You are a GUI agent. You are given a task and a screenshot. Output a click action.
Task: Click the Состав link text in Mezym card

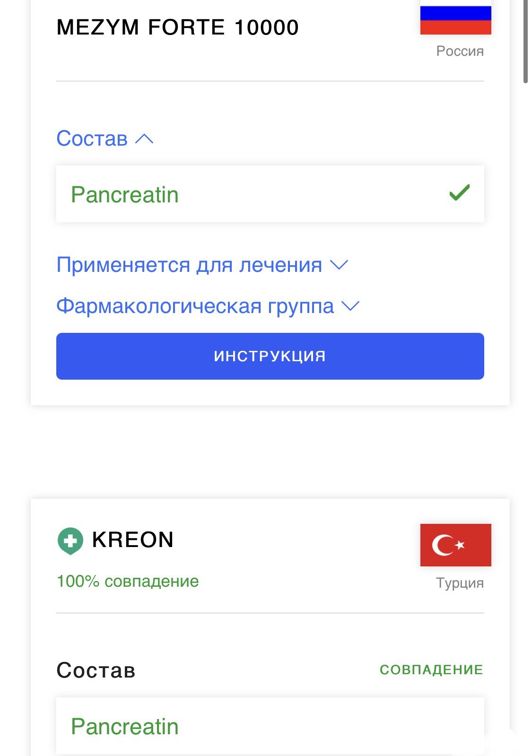[x=92, y=139]
